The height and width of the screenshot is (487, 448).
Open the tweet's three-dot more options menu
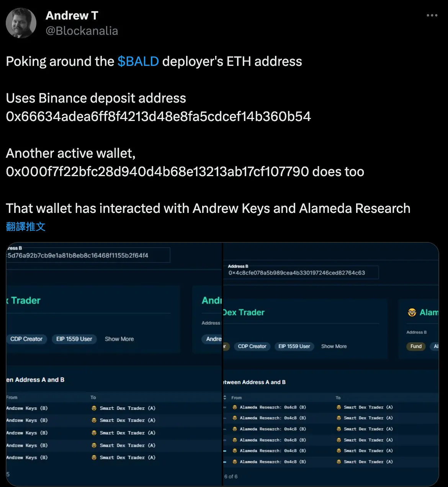click(432, 15)
